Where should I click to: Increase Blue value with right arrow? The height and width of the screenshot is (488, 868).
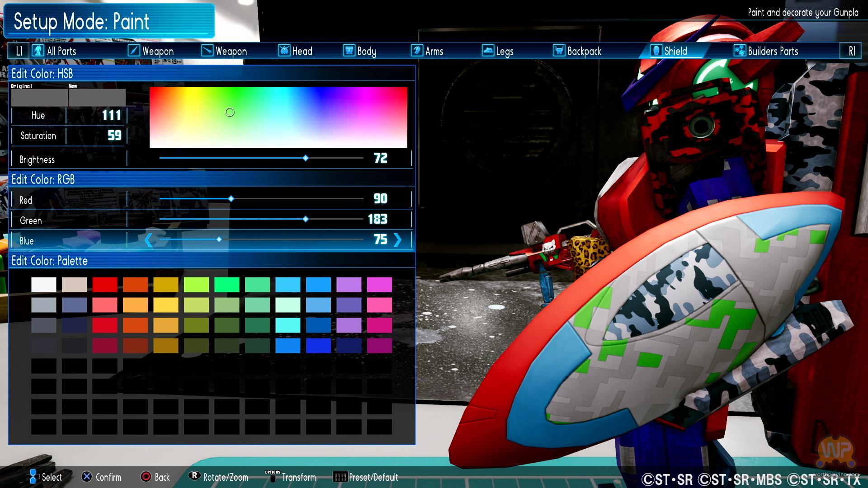pos(397,240)
